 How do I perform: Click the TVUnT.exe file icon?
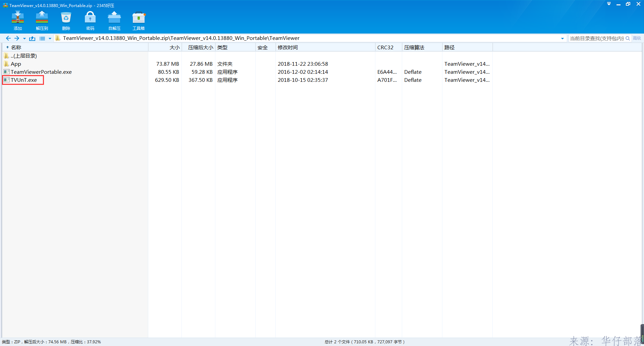click(x=6, y=80)
